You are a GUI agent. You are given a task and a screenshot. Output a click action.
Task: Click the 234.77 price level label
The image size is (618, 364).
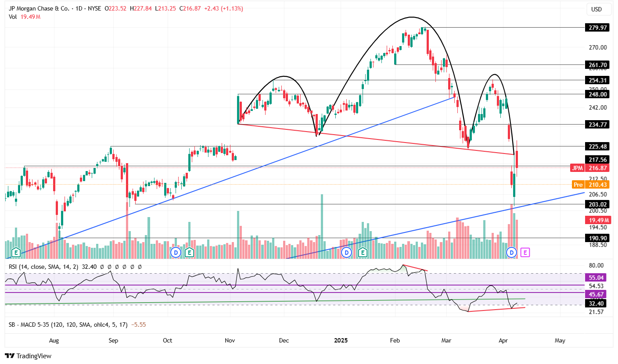(597, 125)
